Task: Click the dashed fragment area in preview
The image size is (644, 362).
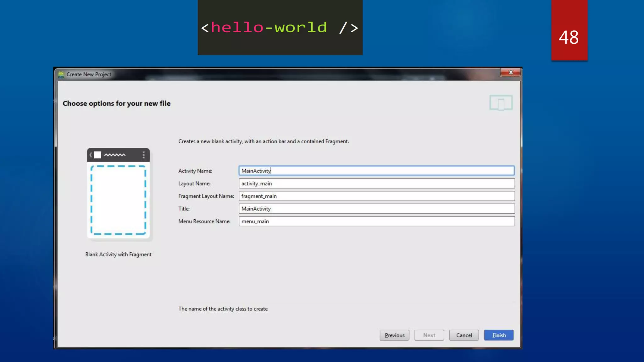Action: (x=118, y=200)
